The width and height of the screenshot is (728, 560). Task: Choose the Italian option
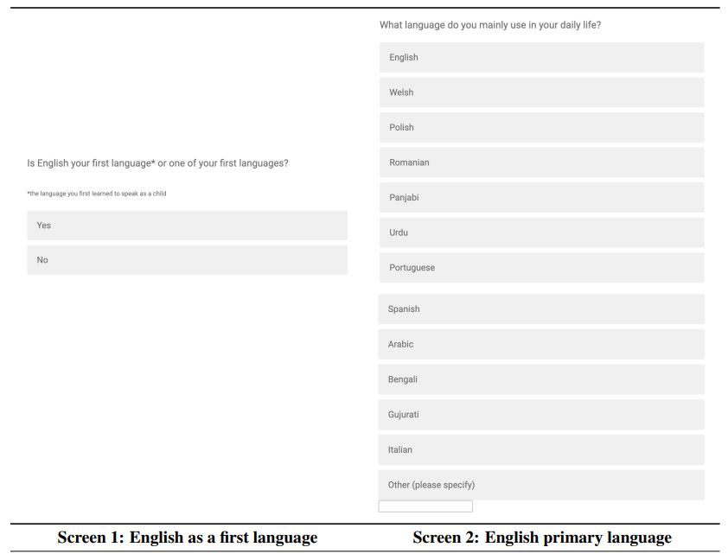541,449
